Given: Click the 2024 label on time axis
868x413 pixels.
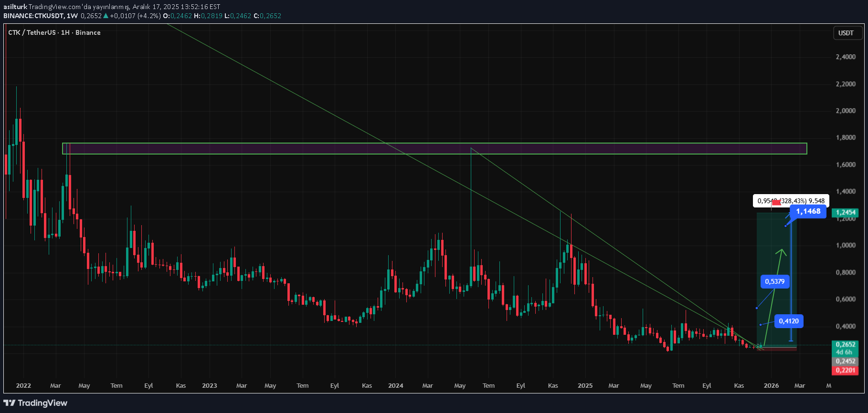Looking at the screenshot, I should pyautogui.click(x=395, y=385).
